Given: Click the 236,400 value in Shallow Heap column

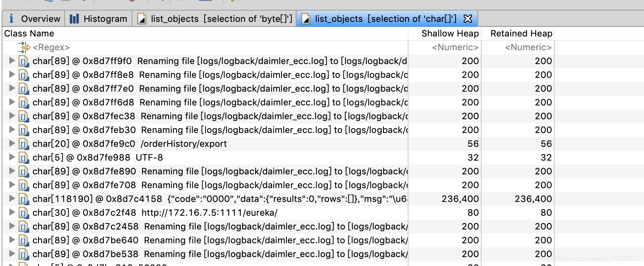Looking at the screenshot, I should pos(460,199).
